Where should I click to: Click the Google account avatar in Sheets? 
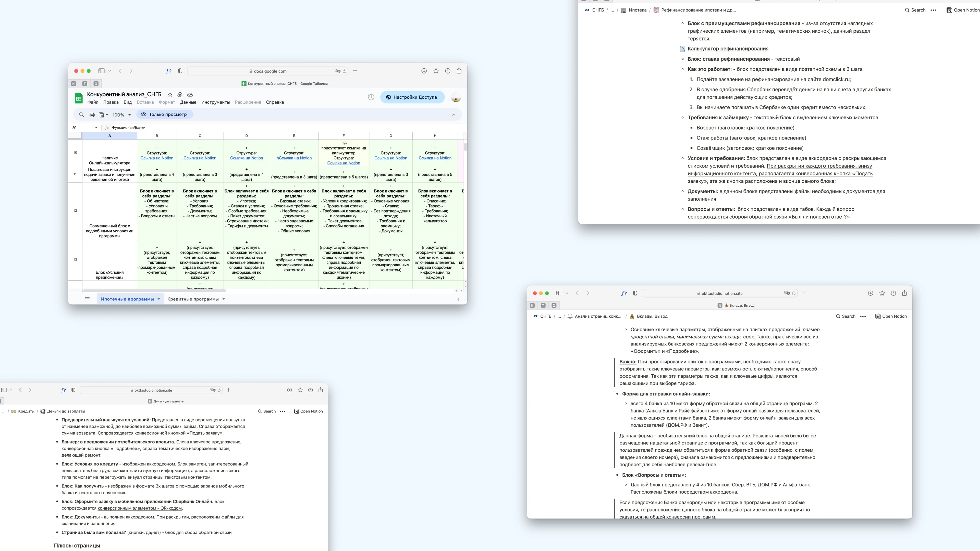(x=456, y=97)
